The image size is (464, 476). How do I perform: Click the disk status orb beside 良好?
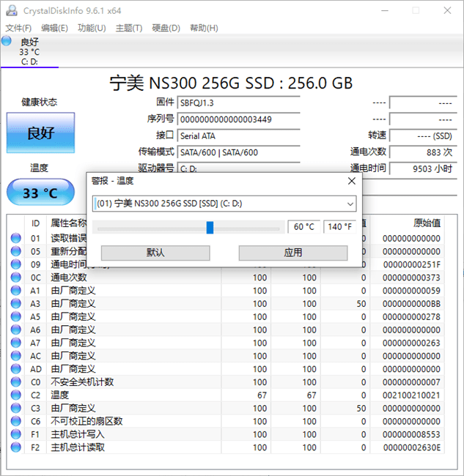coord(7,42)
